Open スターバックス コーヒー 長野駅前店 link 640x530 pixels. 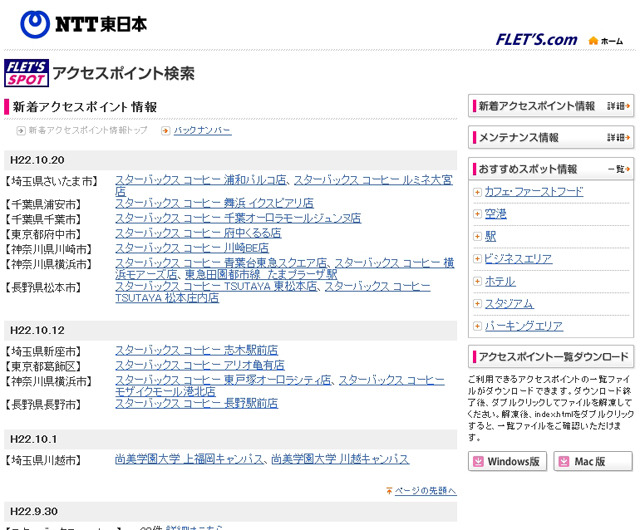coord(196,403)
